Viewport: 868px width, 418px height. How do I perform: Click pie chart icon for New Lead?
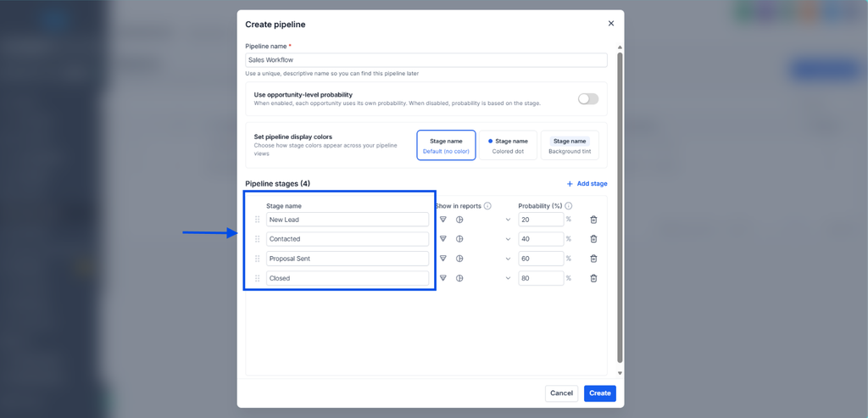coord(459,220)
